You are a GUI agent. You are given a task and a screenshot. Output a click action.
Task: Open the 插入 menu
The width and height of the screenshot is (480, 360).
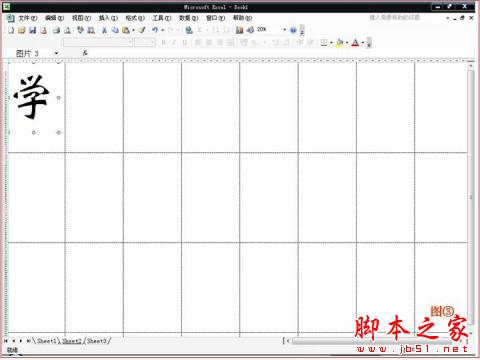pyautogui.click(x=108, y=18)
